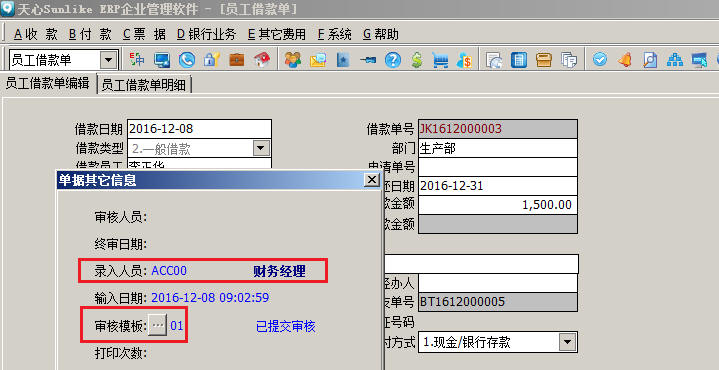719x370 pixels.
Task: Click the padlock with key icon
Action: (212, 60)
